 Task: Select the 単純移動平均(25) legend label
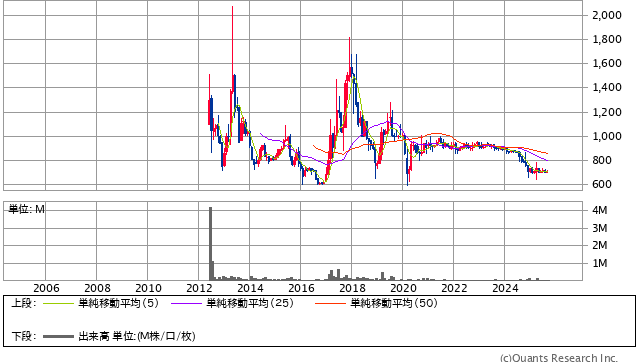[250, 303]
